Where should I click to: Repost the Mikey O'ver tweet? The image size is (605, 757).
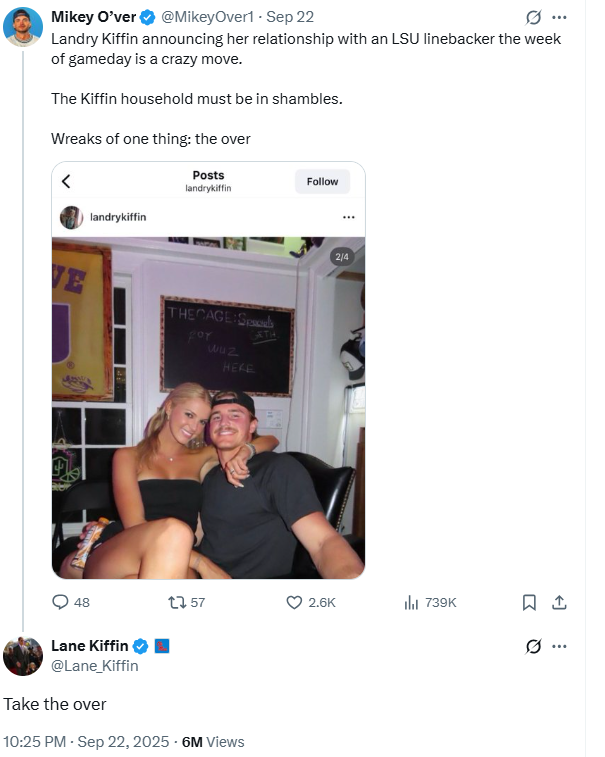point(177,602)
